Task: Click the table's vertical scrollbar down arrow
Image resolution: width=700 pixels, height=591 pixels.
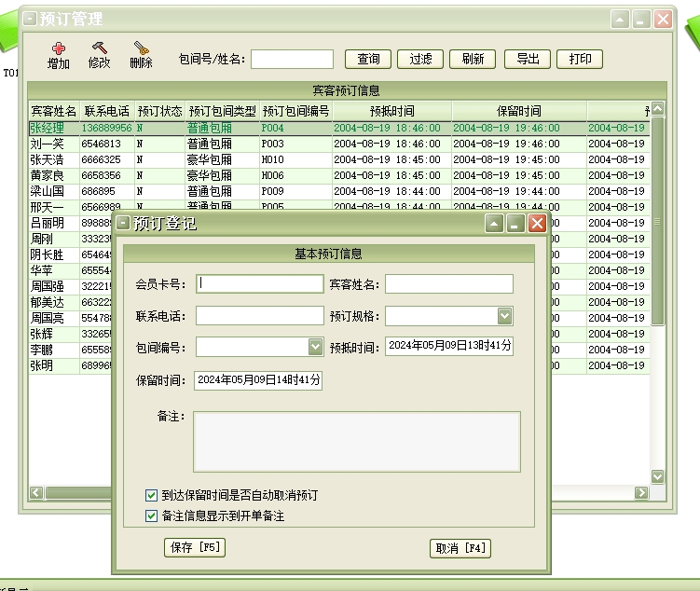Action: 658,476
